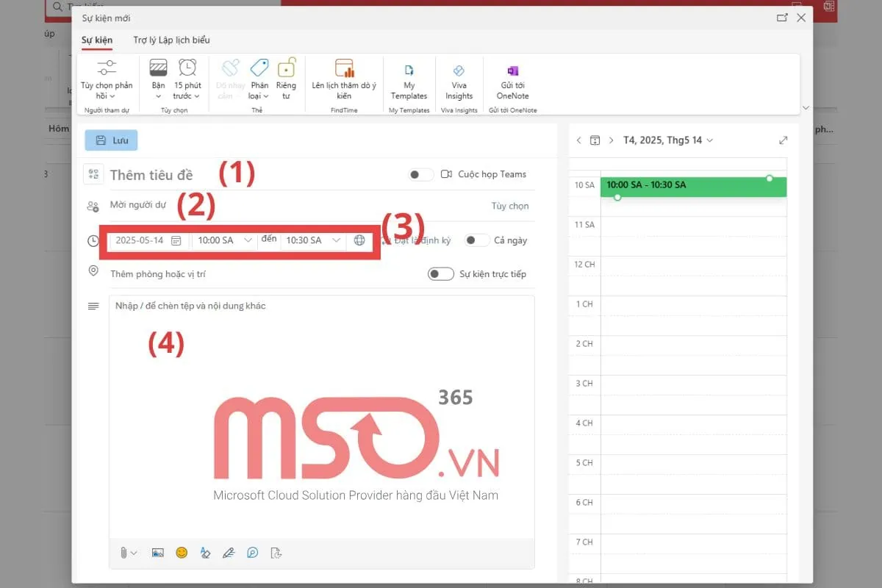Open the Bận status dropdown
The image size is (882, 588).
coord(157,81)
